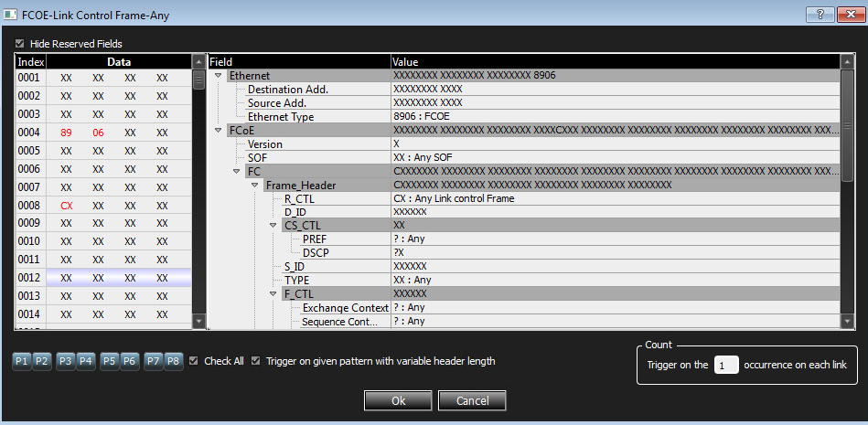This screenshot has width=868, height=425.
Task: Click the Field column header
Action: (x=299, y=62)
